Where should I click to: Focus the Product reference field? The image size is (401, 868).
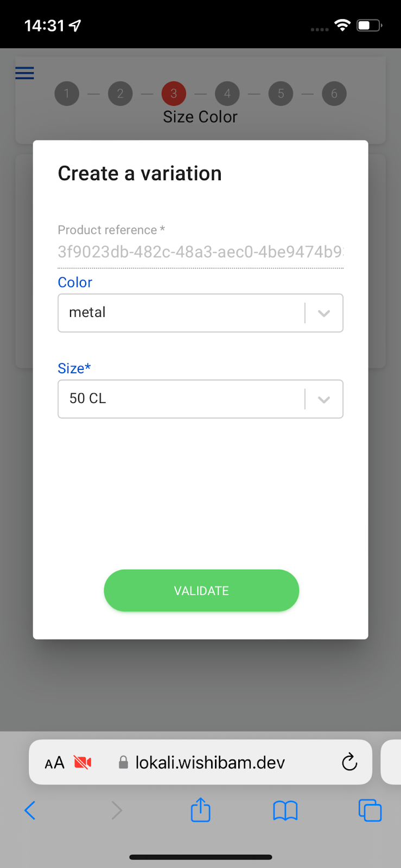pyautogui.click(x=200, y=252)
